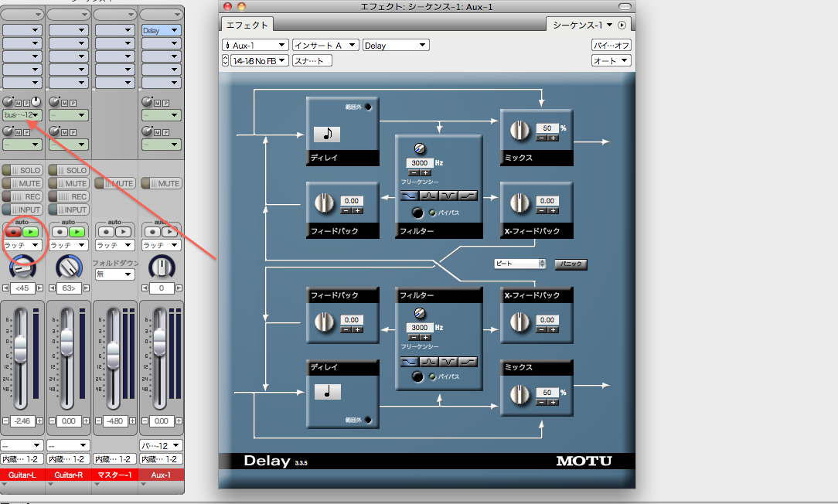Toggle SOLO on the Guitar-L channel
838x504 pixels.
pyautogui.click(x=22, y=170)
